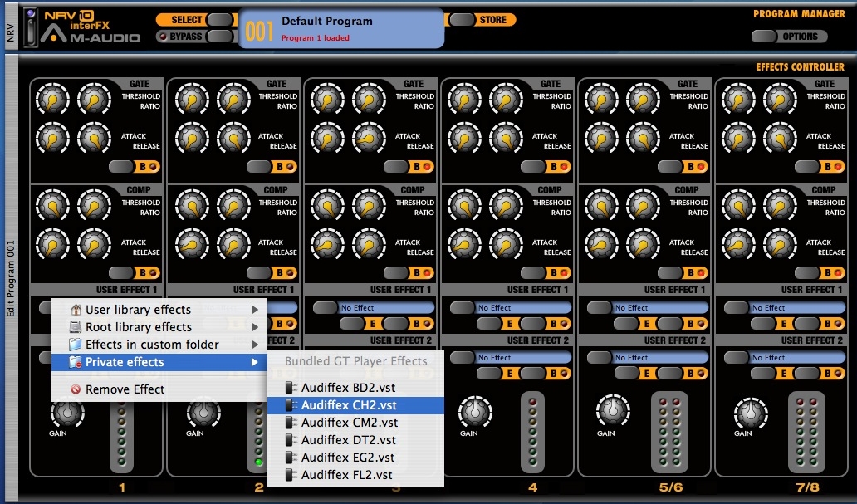Screen dimensions: 857x504
Task: Click the Edit Program 001 side tab
Action: pyautogui.click(x=11, y=279)
